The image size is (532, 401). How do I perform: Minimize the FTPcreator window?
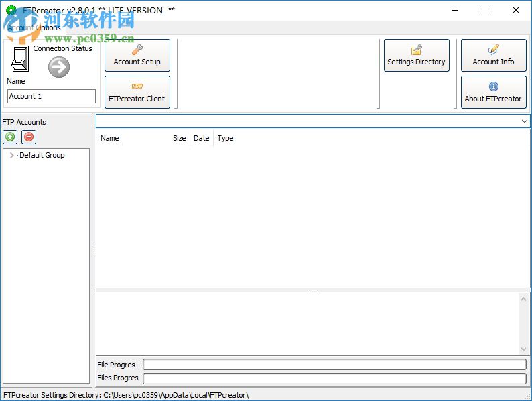[x=455, y=10]
